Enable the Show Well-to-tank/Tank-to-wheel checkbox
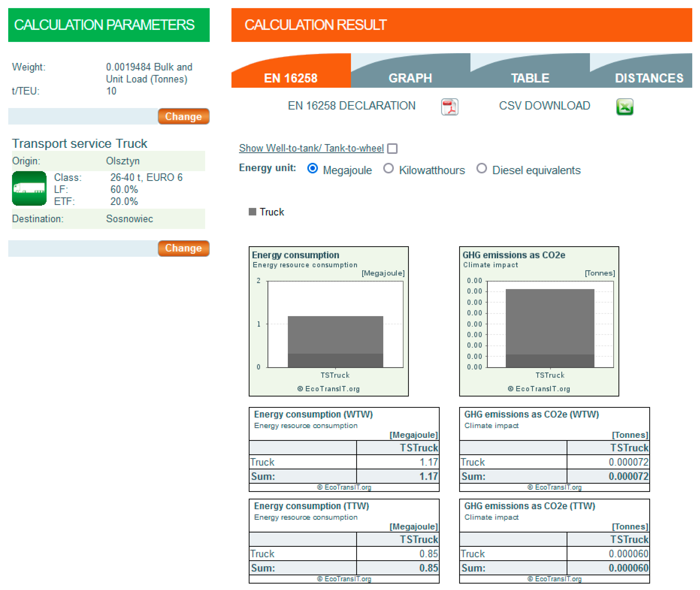The width and height of the screenshot is (700, 590). click(x=392, y=148)
